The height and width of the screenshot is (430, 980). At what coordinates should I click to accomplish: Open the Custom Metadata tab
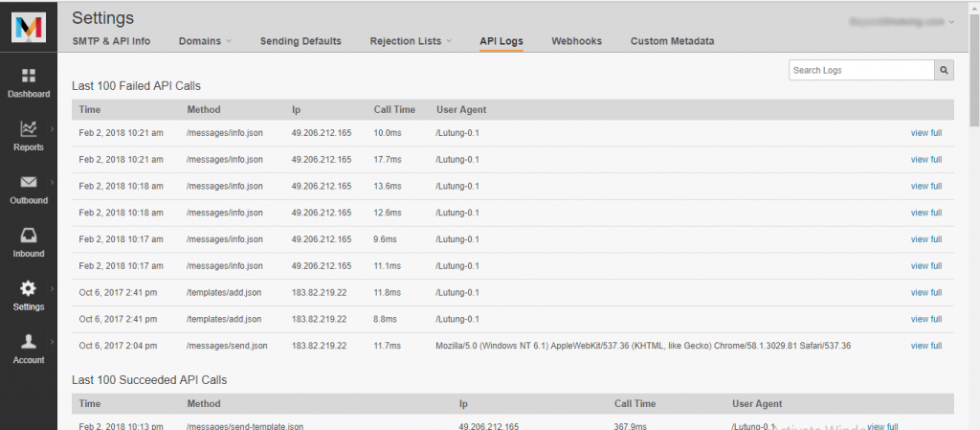(x=672, y=41)
